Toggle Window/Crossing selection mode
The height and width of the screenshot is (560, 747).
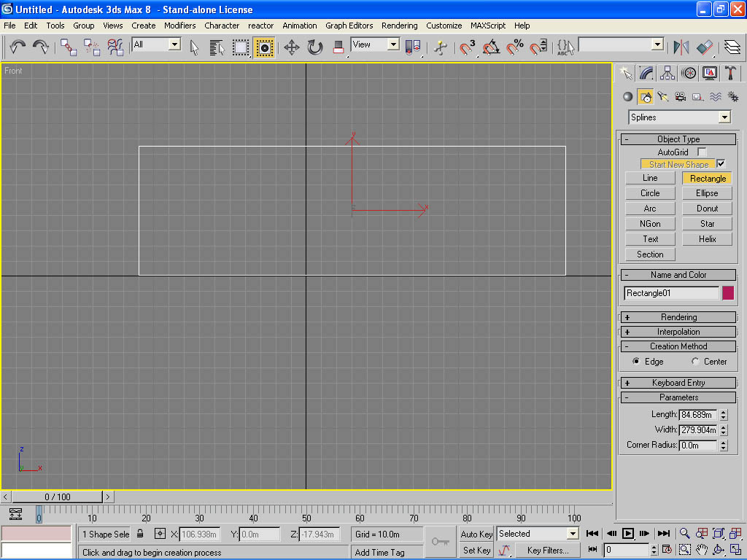click(264, 47)
